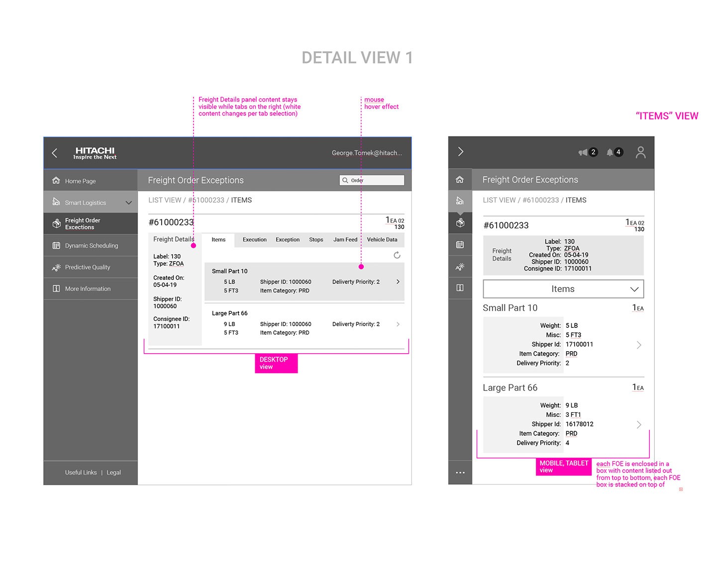Image resolution: width=709 pixels, height=588 pixels.
Task: Click Small Part 10 heading in mobile view
Action: 510,308
